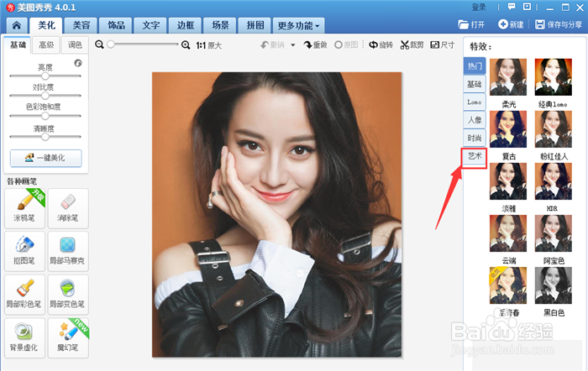This screenshot has height=371, width=588.
Task: Reset adjustments with the circular reset icon
Action: pyautogui.click(x=78, y=63)
